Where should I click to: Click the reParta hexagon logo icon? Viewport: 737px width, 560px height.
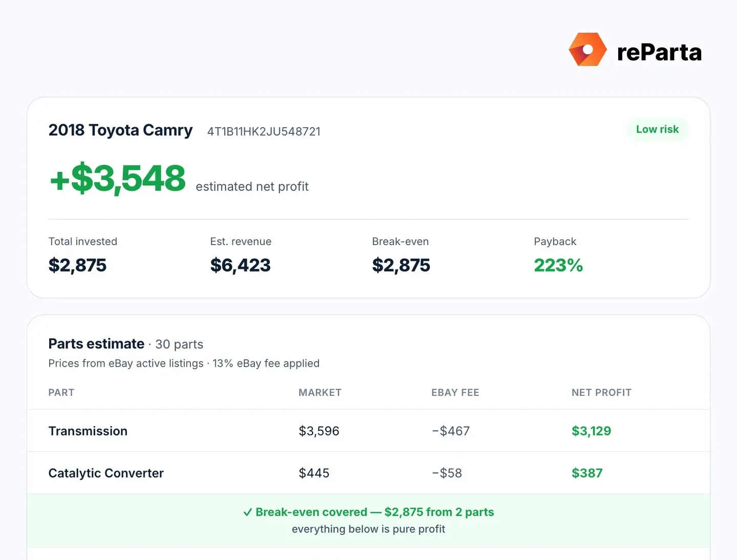point(588,50)
